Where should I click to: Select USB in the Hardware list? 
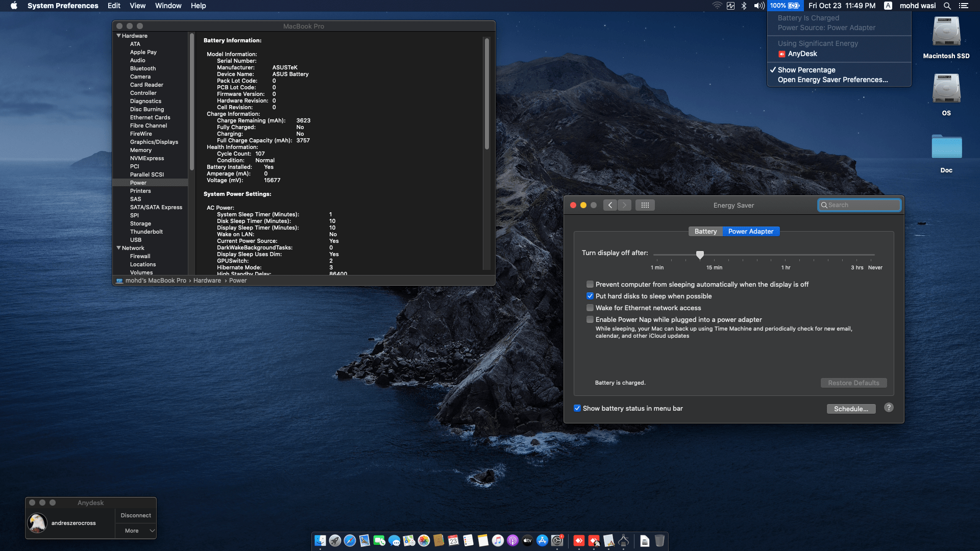[x=136, y=240]
